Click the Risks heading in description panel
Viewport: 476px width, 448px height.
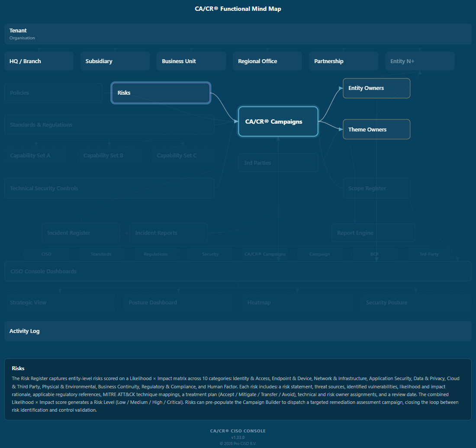[x=18, y=368]
